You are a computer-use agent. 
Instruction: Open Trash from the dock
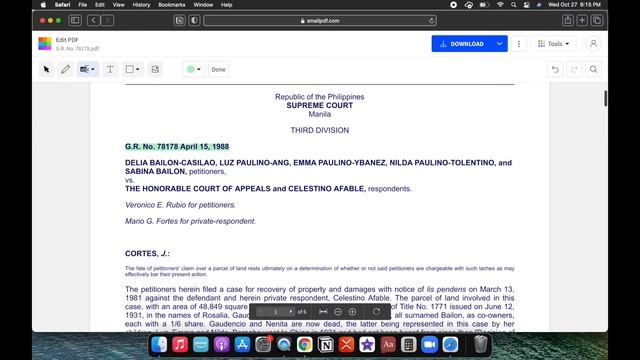(480, 344)
